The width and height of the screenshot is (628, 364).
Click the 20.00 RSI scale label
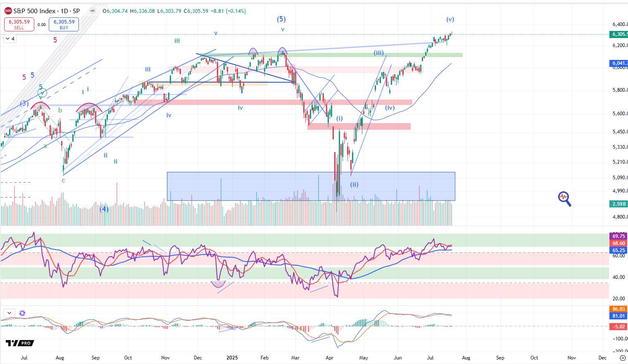[x=618, y=299]
